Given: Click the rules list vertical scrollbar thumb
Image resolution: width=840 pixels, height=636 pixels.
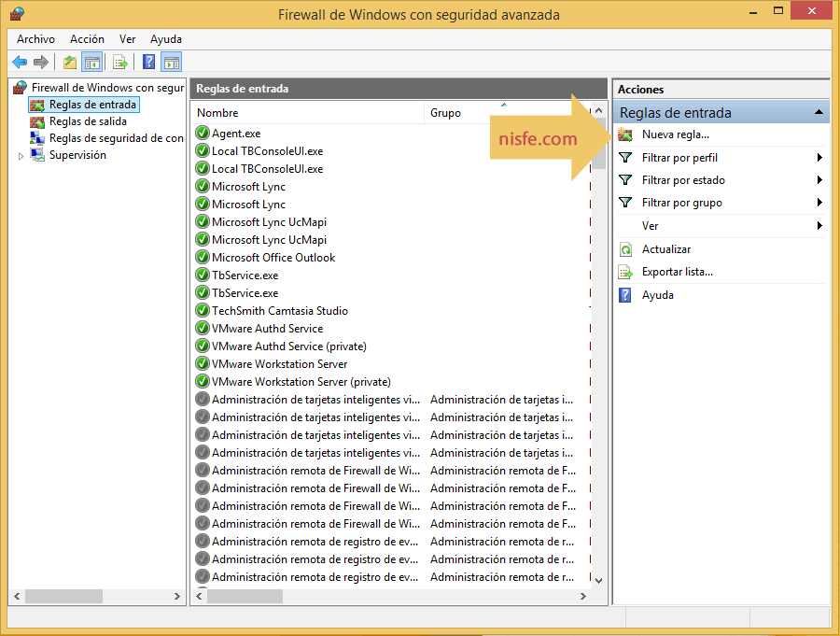Looking at the screenshot, I should pyautogui.click(x=599, y=144).
